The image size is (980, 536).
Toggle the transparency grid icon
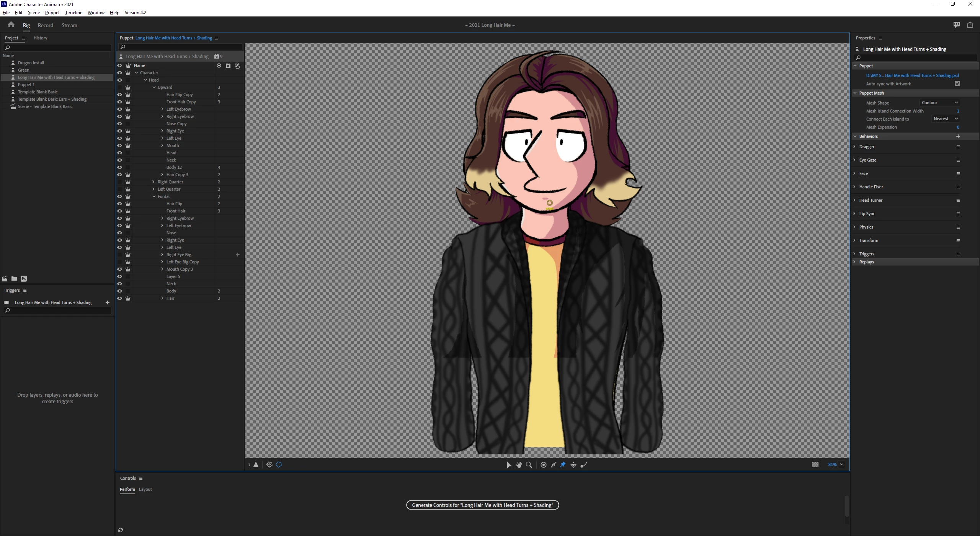point(815,464)
